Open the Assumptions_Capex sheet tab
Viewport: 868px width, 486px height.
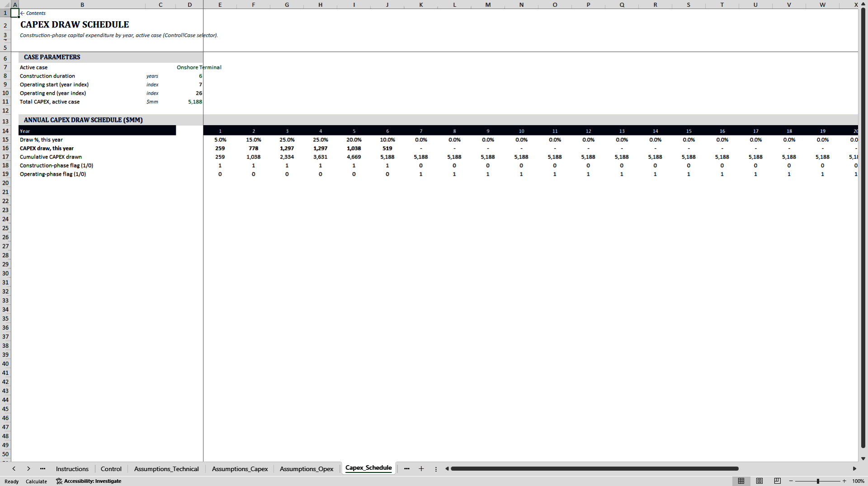tap(240, 469)
